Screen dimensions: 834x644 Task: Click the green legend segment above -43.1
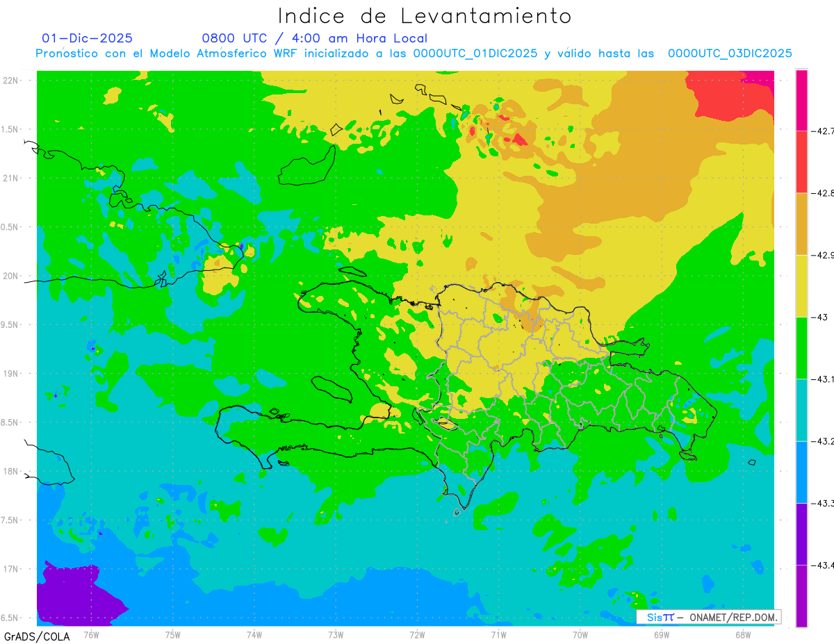coord(801,347)
